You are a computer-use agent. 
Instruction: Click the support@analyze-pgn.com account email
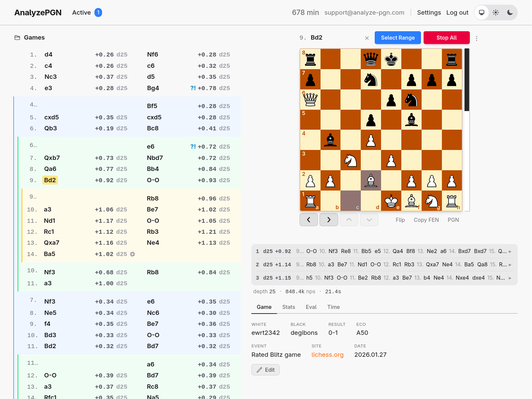click(x=364, y=13)
